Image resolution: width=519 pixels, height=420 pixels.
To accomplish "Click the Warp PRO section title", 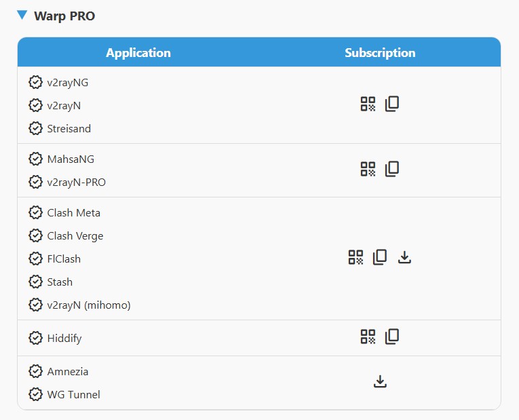I will click(x=64, y=16).
